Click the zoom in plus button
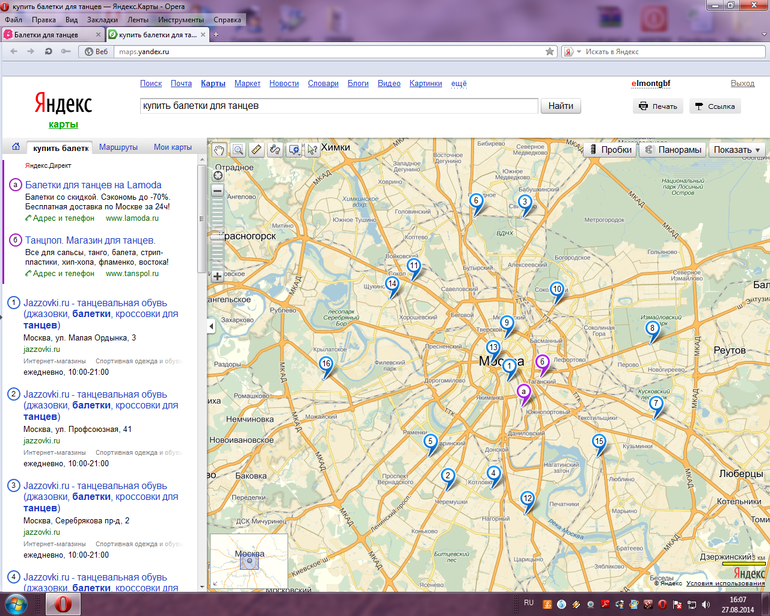The width and height of the screenshot is (770, 616). point(218,276)
